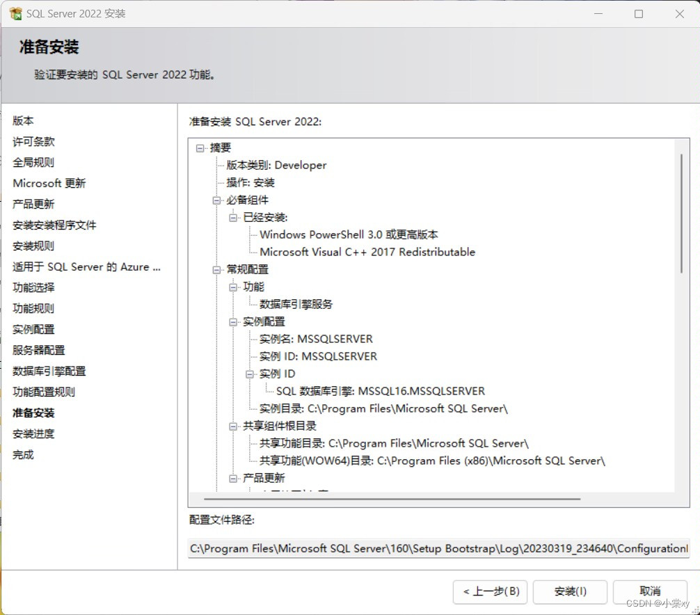Select the 安装进度 step
This screenshot has width=700, height=615.
33,434
